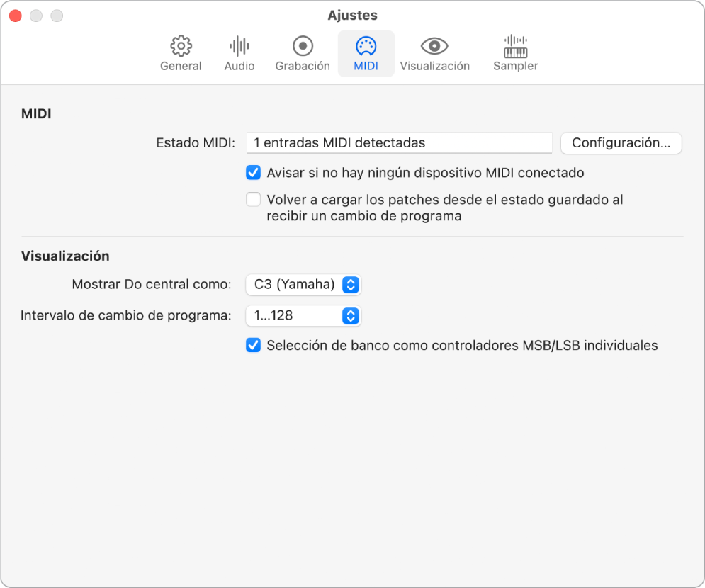Click the Configuración… button

point(621,143)
